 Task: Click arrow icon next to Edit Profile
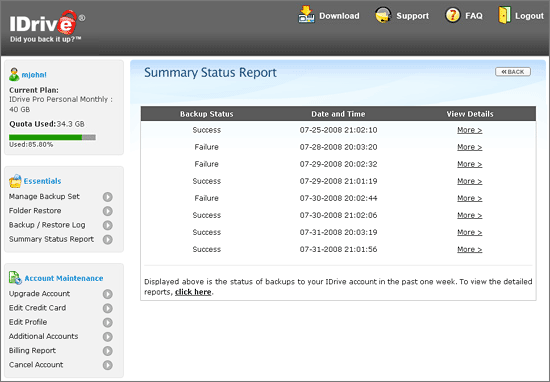[108, 322]
